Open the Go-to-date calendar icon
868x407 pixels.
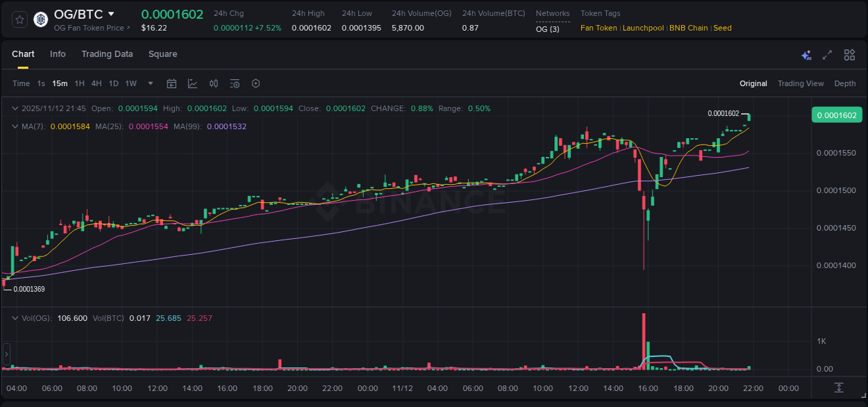tap(172, 83)
